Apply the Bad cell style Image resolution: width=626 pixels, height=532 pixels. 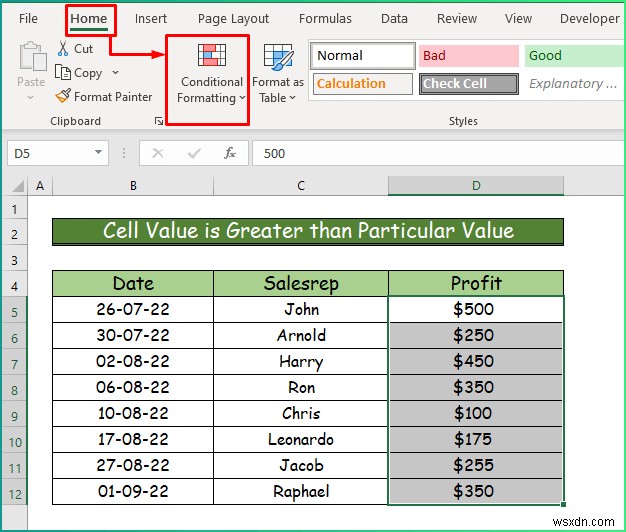pyautogui.click(x=469, y=55)
